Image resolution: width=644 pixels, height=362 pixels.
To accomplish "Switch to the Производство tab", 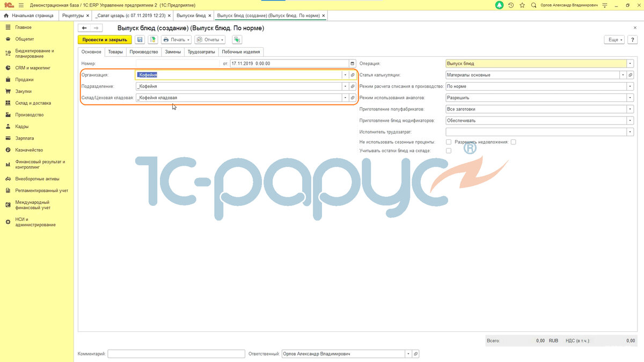I will pyautogui.click(x=144, y=52).
